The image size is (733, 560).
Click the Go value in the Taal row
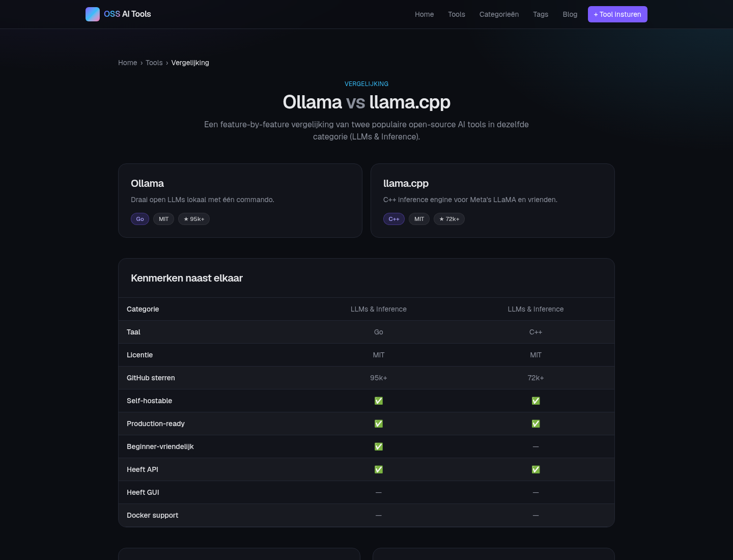(379, 332)
